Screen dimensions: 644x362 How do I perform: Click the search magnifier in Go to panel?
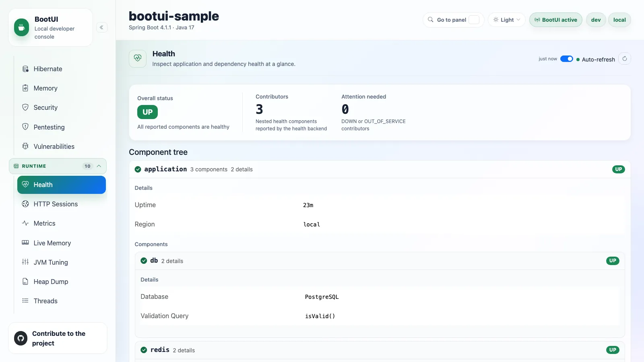pos(431,20)
